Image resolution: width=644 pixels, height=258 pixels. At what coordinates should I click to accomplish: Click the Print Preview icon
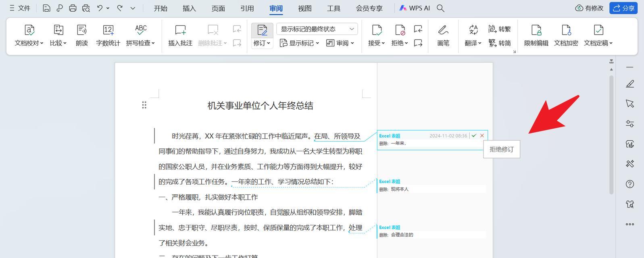pos(86,8)
